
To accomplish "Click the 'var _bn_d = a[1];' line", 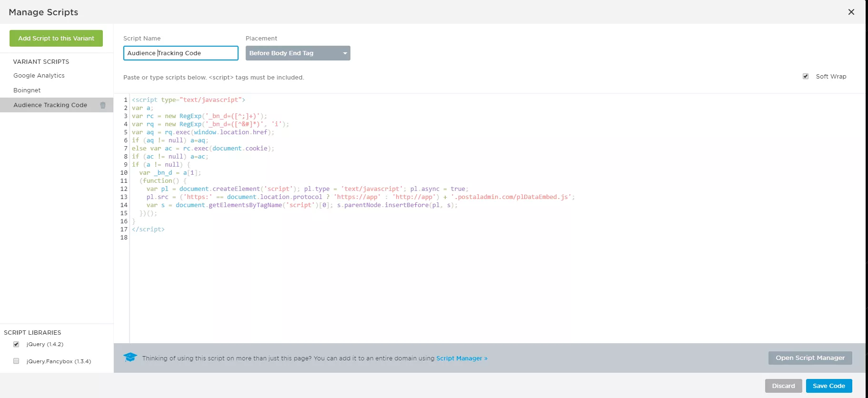I will point(170,173).
